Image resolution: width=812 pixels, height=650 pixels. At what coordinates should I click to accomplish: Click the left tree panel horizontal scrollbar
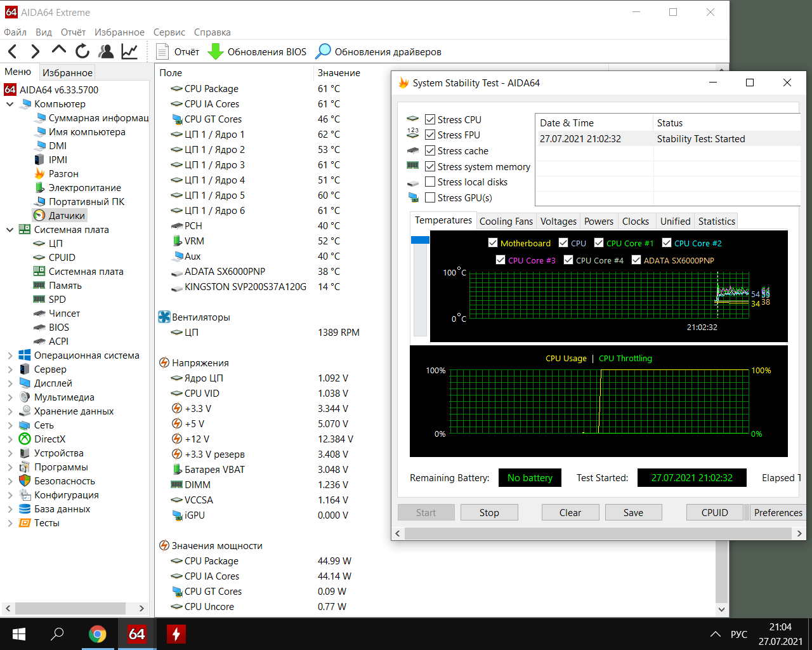[70, 608]
